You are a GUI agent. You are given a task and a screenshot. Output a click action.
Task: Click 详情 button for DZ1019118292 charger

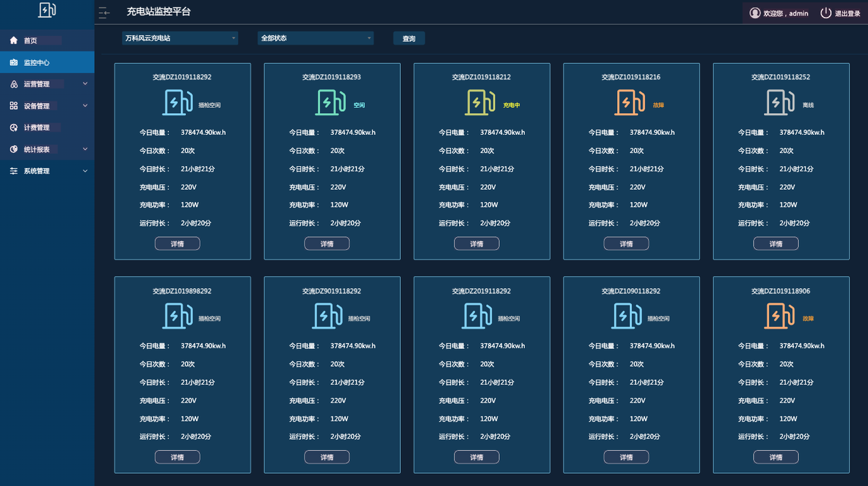click(178, 243)
